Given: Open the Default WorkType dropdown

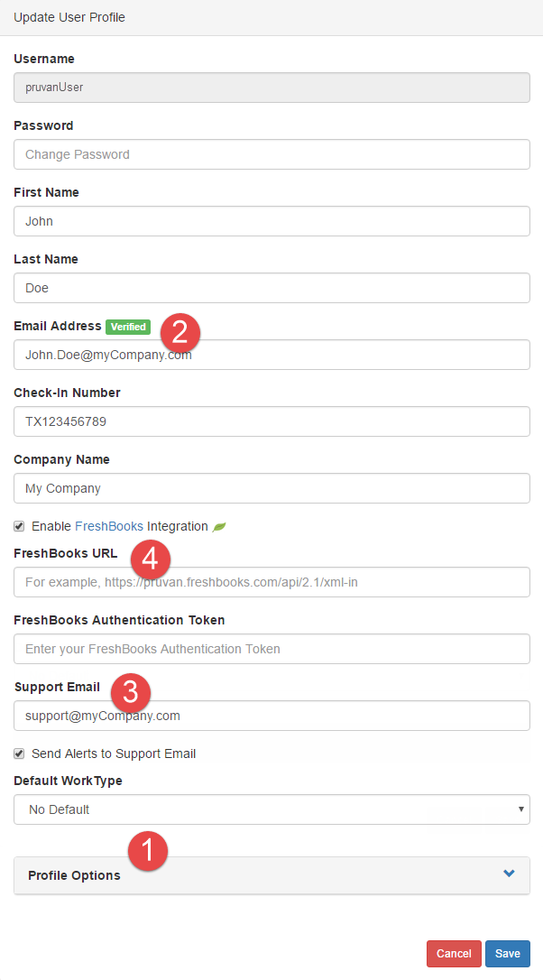Looking at the screenshot, I should (x=271, y=809).
